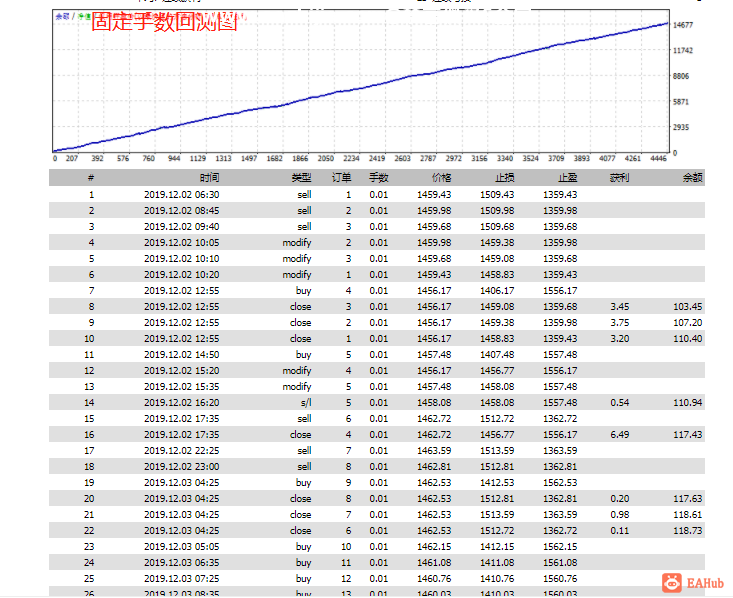Click the 类型 column header

pos(301,178)
